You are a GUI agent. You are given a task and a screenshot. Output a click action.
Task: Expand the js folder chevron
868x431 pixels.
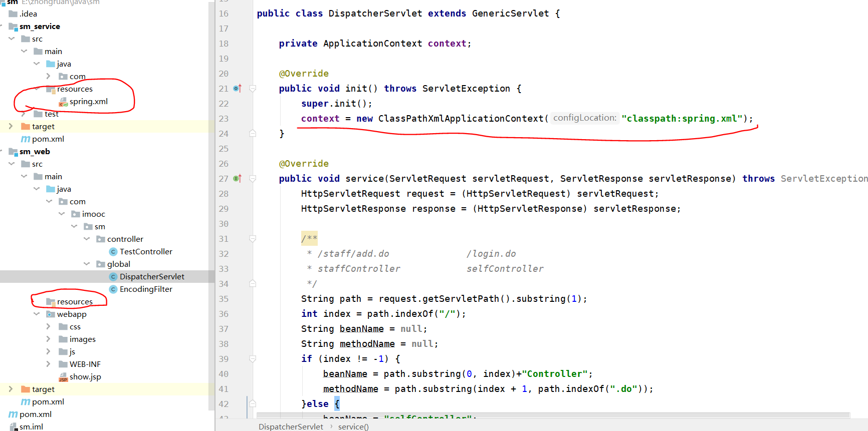click(x=49, y=351)
